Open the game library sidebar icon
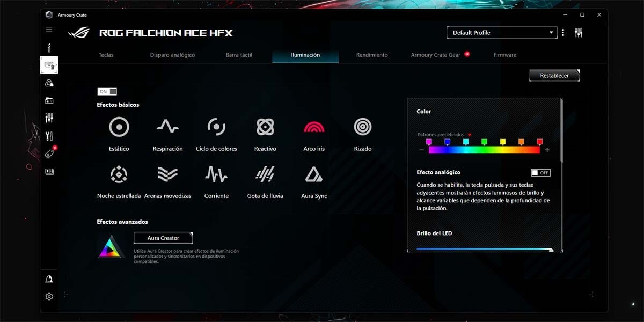The image size is (644, 322). pyautogui.click(x=49, y=100)
